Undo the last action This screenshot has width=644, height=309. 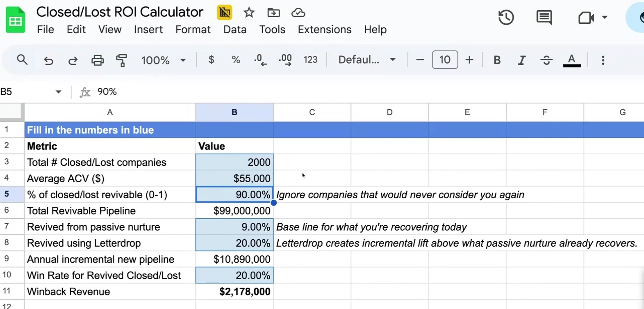pyautogui.click(x=48, y=60)
